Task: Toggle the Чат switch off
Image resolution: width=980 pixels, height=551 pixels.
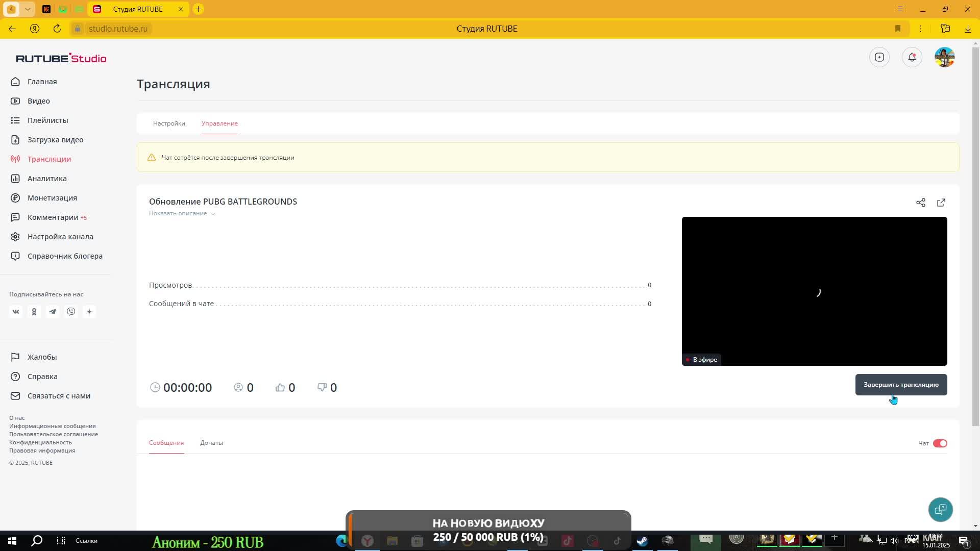Action: 940,443
